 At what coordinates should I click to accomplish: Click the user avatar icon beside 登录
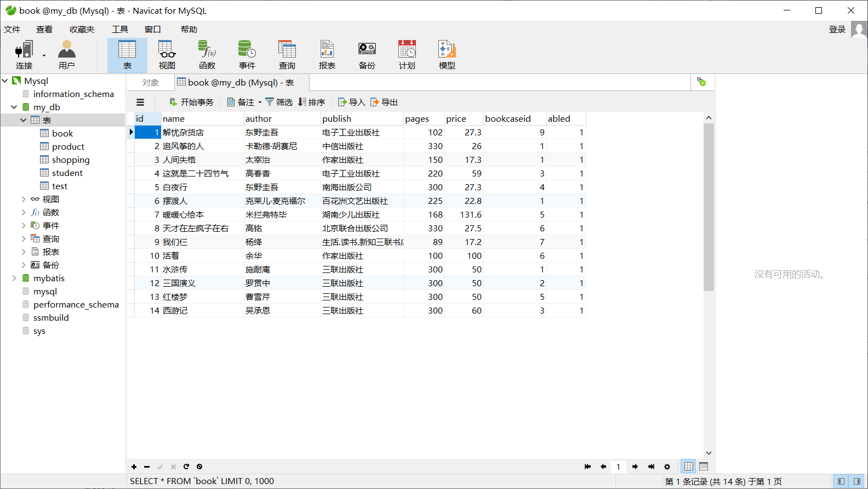[x=859, y=30]
